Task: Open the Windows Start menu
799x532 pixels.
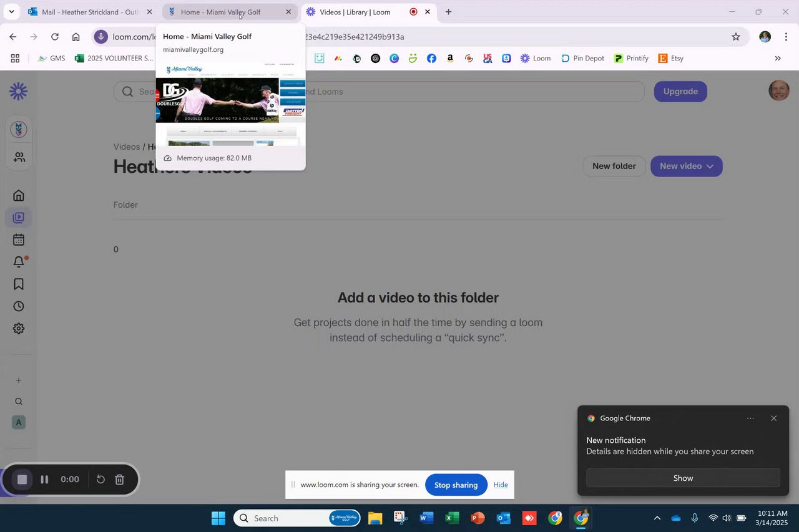Action: (218, 518)
